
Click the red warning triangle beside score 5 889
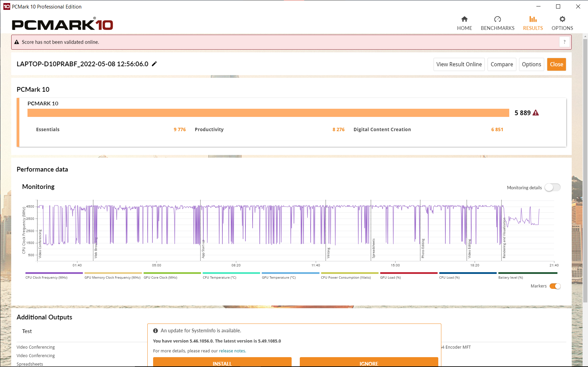[x=536, y=113]
